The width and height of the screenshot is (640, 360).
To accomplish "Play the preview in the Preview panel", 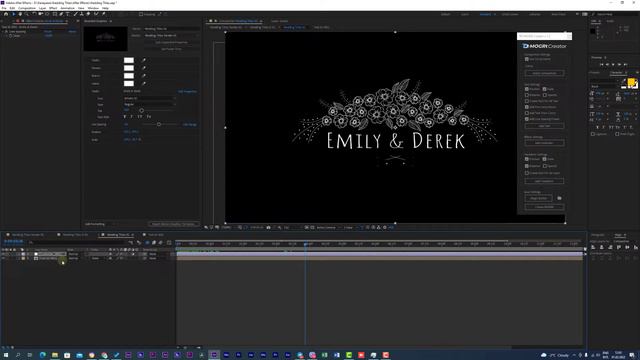I will click(613, 64).
